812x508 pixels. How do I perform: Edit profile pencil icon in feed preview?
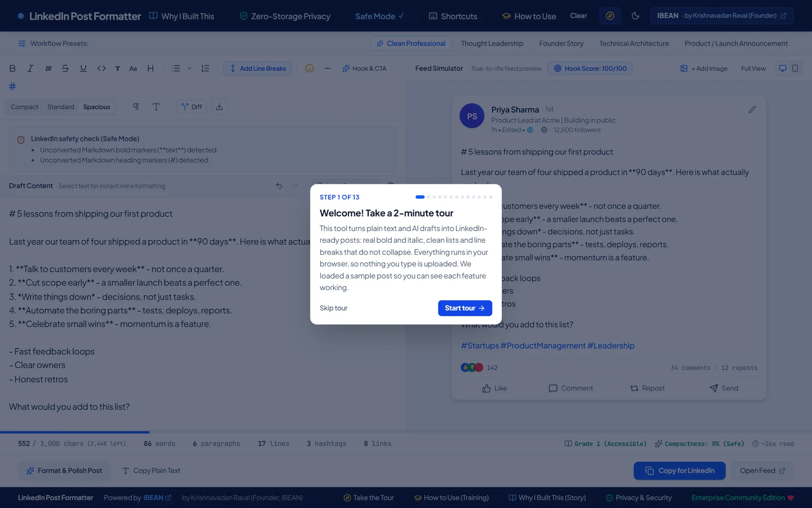[x=752, y=110]
